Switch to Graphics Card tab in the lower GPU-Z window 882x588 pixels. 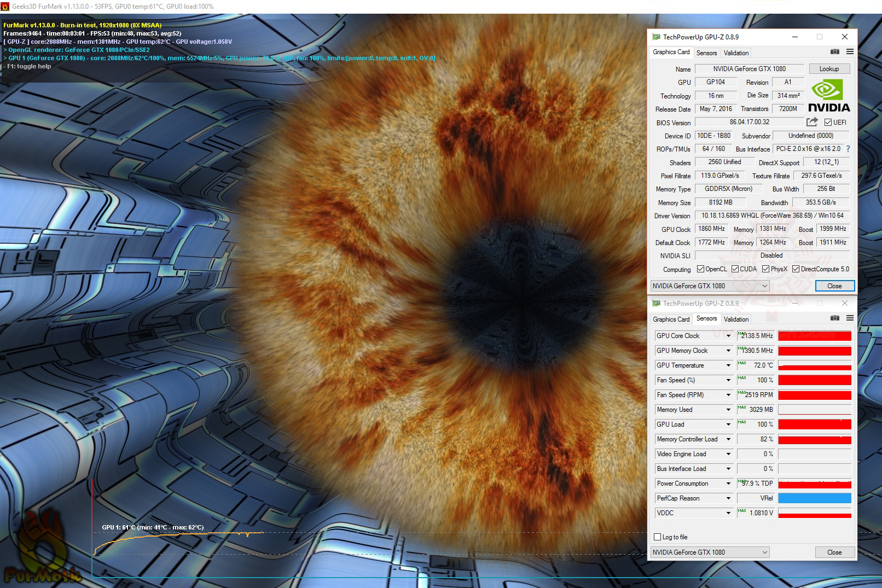click(x=671, y=319)
